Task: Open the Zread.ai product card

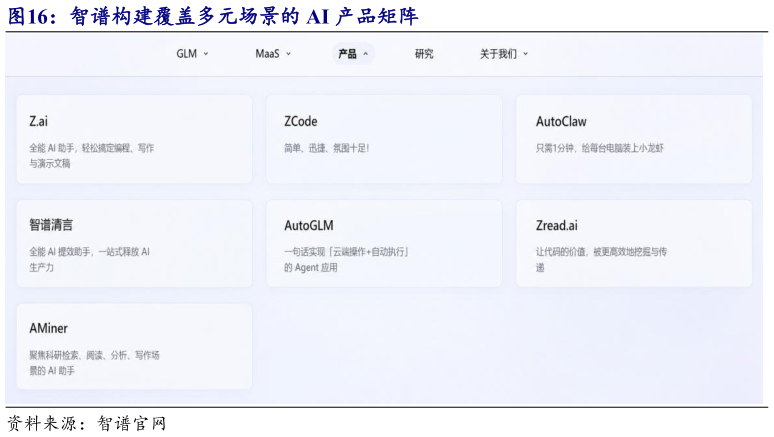Action: 634,243
